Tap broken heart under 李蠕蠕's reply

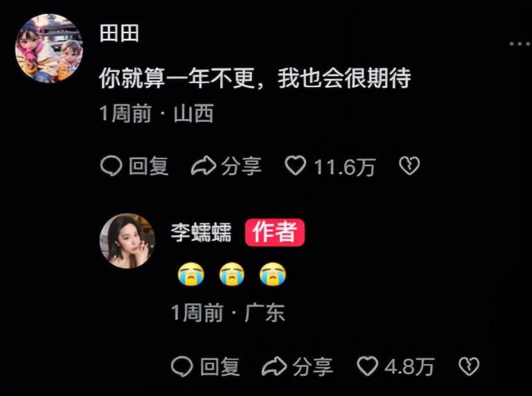(469, 366)
